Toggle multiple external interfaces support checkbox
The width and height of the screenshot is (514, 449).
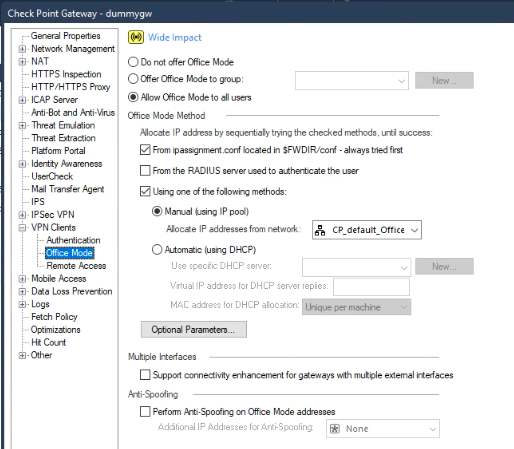click(145, 375)
